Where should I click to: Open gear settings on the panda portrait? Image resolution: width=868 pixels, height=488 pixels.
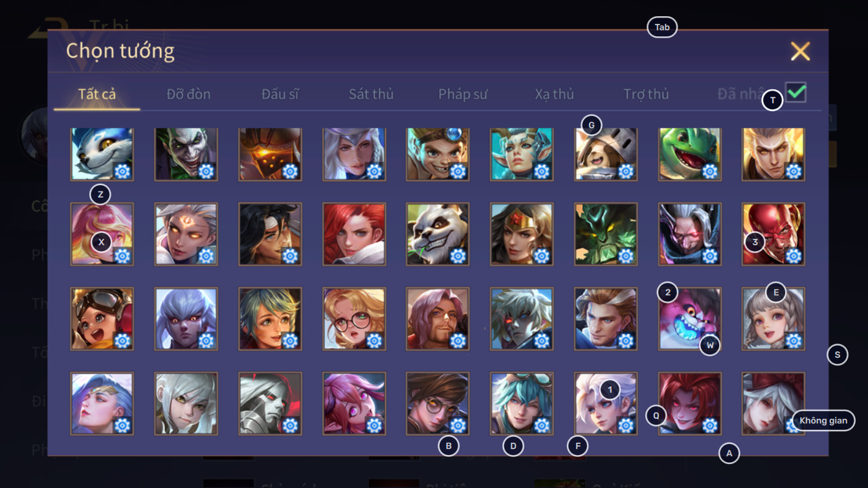[458, 256]
